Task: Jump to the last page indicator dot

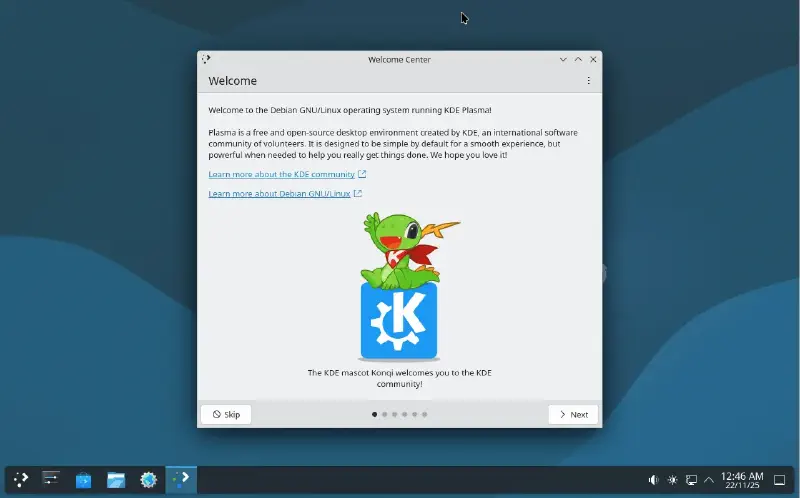Action: 425,414
